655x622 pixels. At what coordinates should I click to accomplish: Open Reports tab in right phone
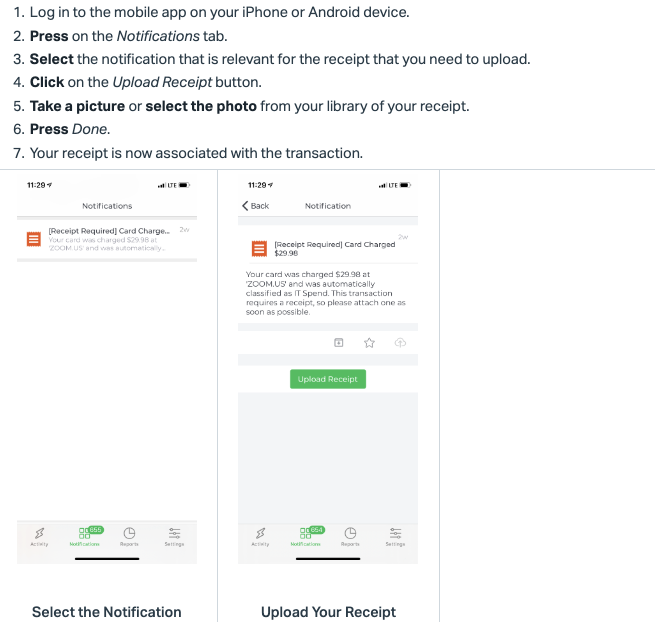tap(350, 537)
